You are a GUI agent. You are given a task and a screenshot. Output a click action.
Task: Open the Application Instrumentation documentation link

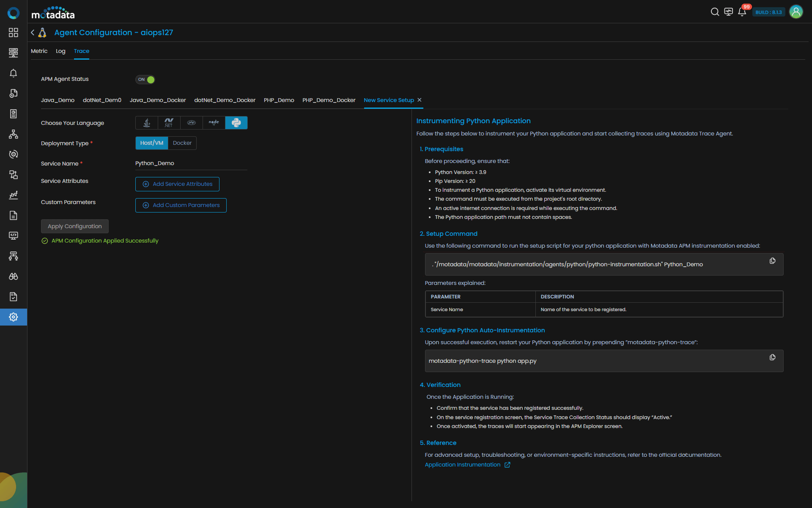pyautogui.click(x=463, y=465)
